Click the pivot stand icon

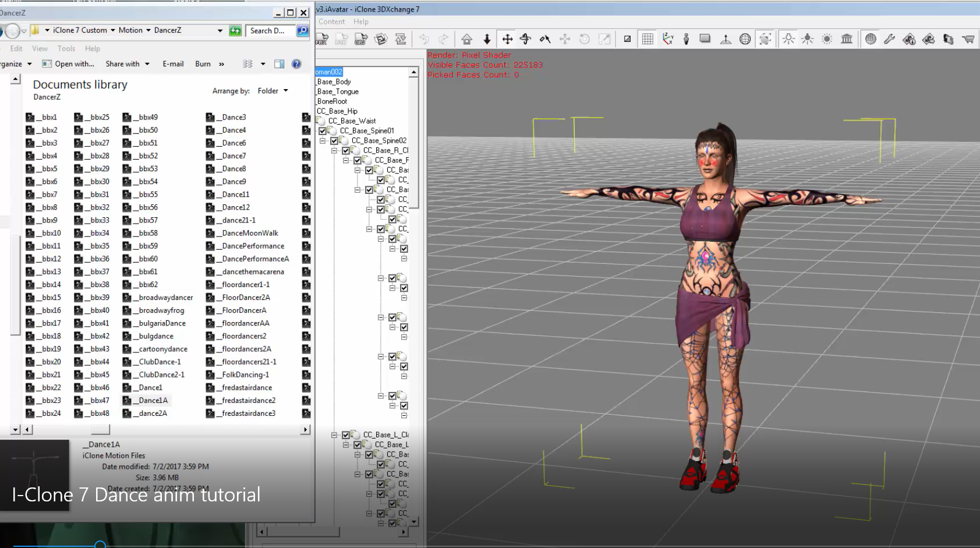(726, 39)
